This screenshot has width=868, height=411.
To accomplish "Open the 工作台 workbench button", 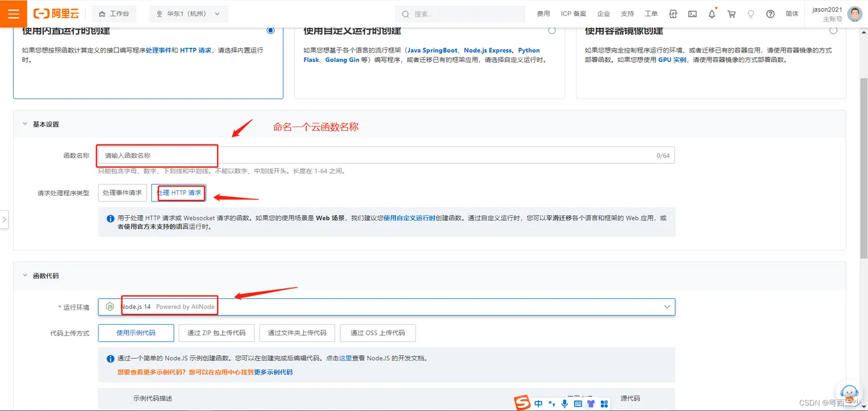I will [114, 14].
